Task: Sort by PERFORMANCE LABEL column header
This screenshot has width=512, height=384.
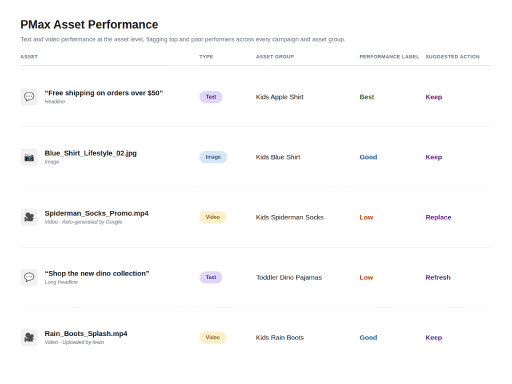Action: pos(389,57)
